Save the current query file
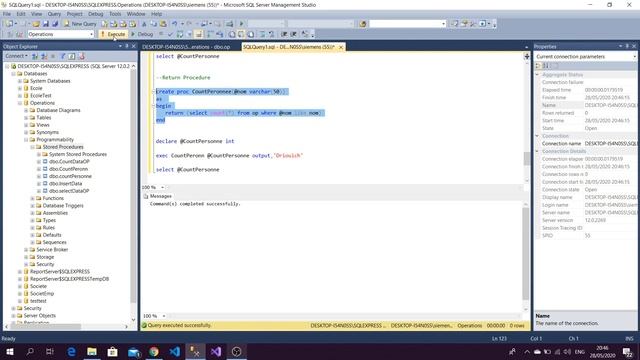This screenshot has height=360, width=640. (46, 24)
